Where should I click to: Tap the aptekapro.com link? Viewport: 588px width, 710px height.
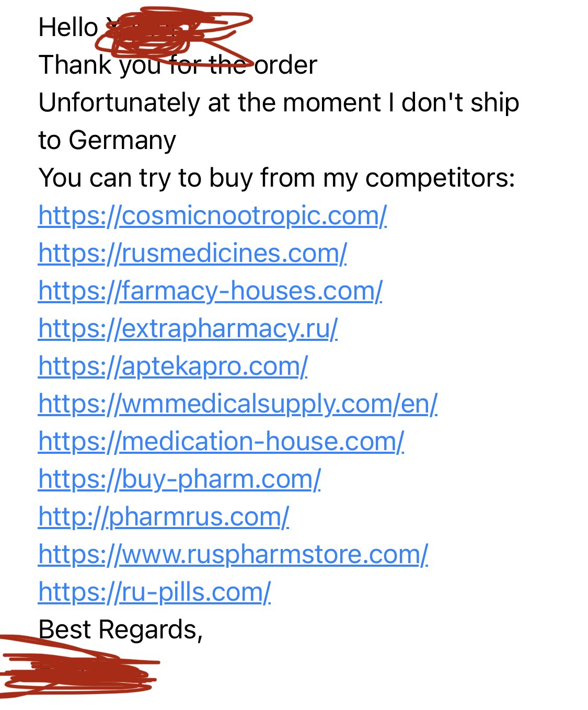point(173,366)
